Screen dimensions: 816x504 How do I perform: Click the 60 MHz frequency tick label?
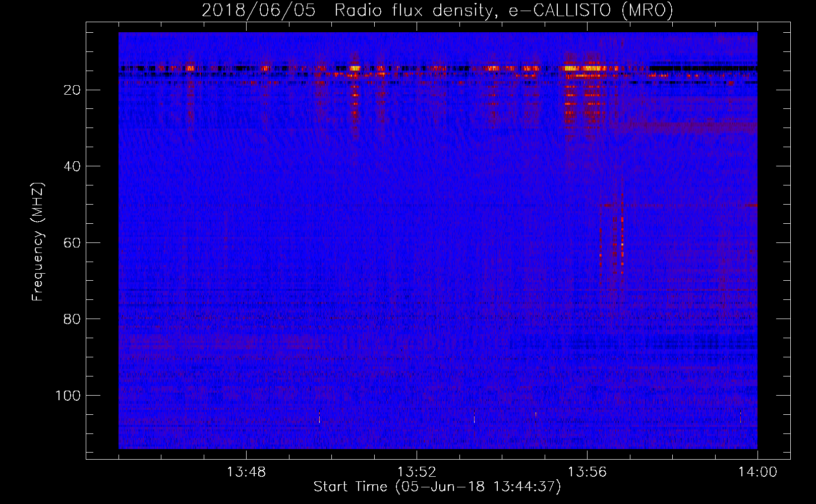72,243
